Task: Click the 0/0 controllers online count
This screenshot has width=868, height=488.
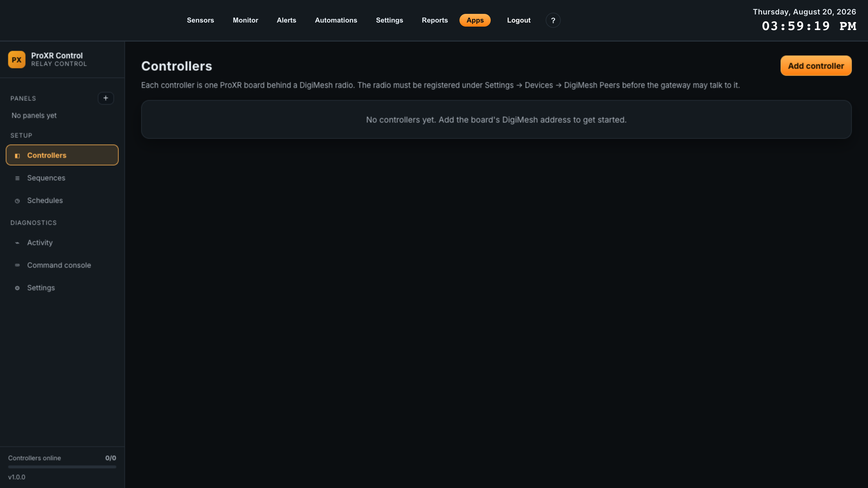Action: 111,458
